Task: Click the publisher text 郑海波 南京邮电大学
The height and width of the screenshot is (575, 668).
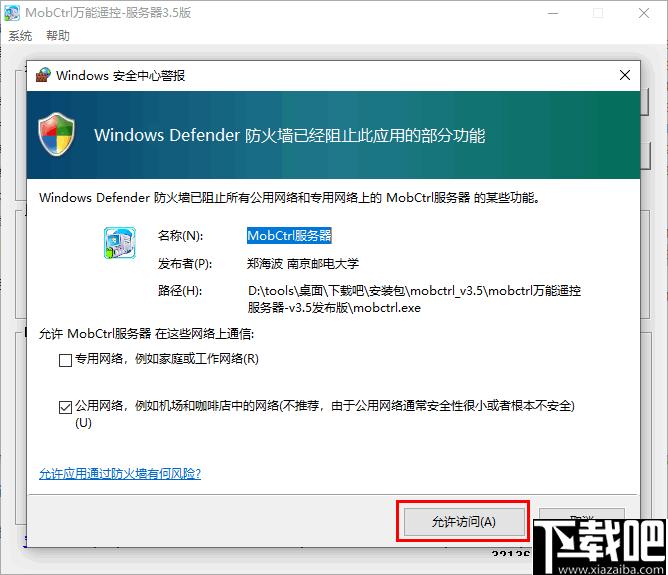Action: click(303, 264)
